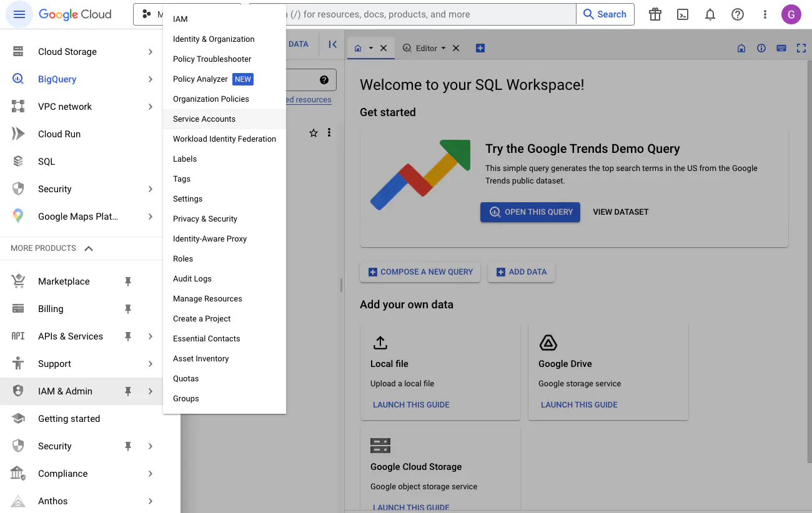This screenshot has height=513, width=812.
Task: Open the help question mark icon
Action: 738,14
